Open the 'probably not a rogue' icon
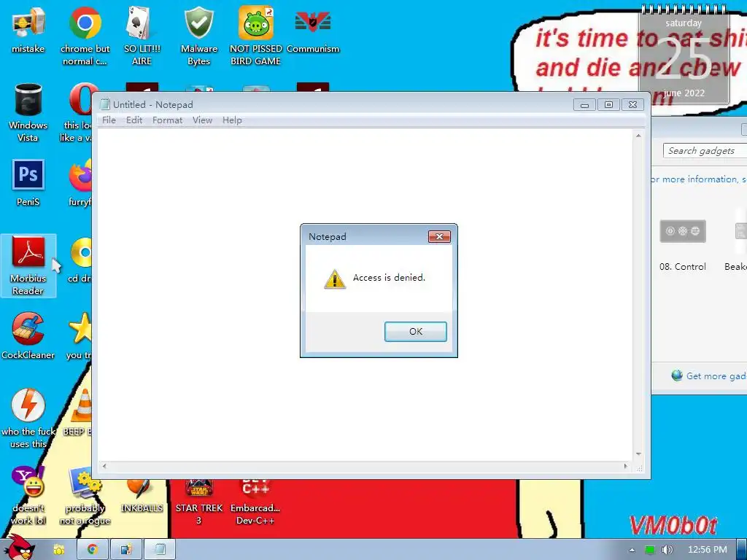Image resolution: width=747 pixels, height=560 pixels. point(85,495)
